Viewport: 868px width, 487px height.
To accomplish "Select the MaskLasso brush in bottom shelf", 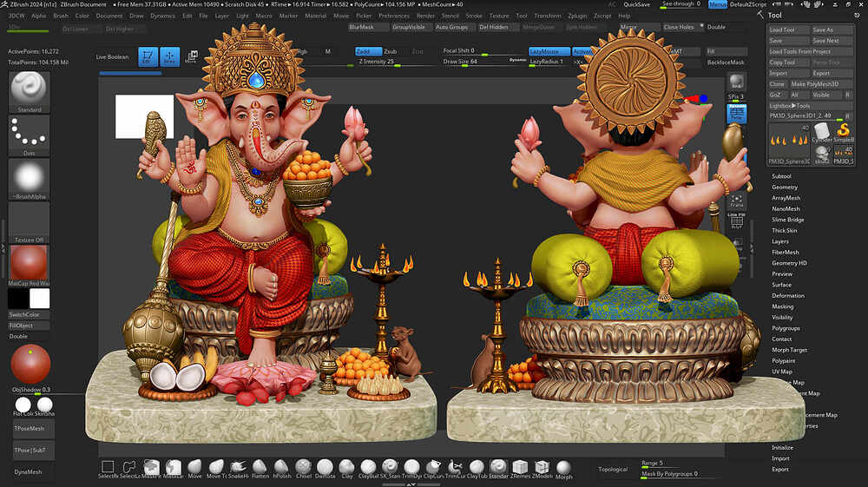I will [174, 469].
